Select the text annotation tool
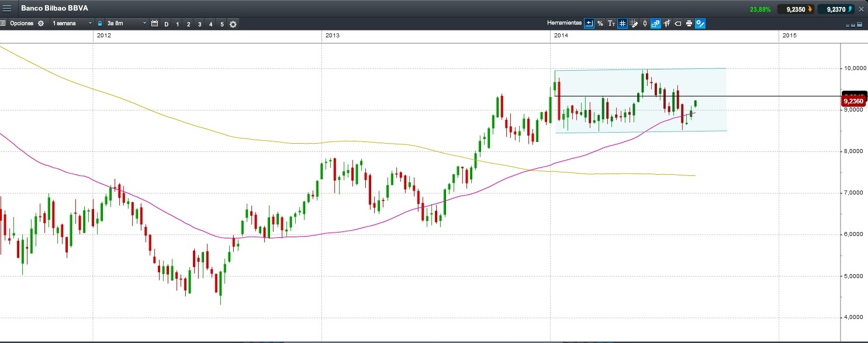The width and height of the screenshot is (868, 343). pyautogui.click(x=611, y=24)
